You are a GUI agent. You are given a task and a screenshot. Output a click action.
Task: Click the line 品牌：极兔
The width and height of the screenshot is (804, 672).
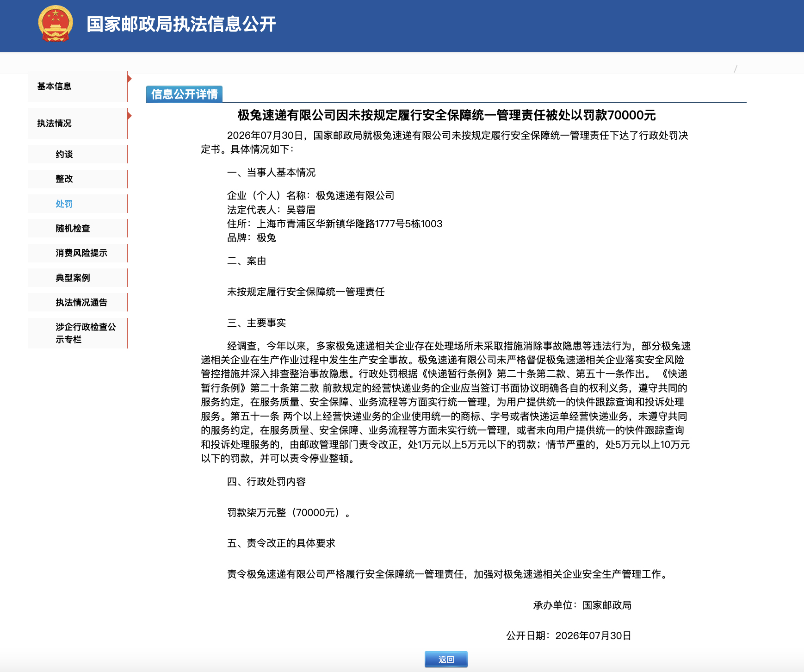point(252,238)
